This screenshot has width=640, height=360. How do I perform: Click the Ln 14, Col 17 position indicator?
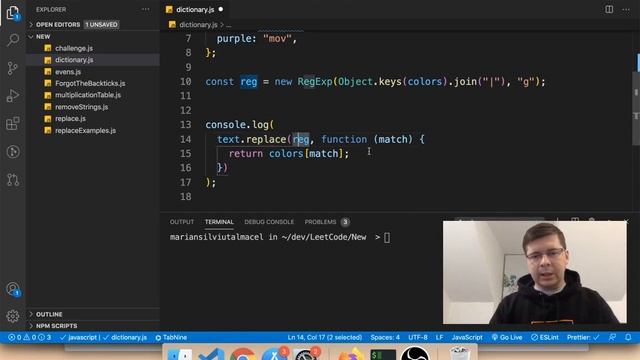click(324, 338)
